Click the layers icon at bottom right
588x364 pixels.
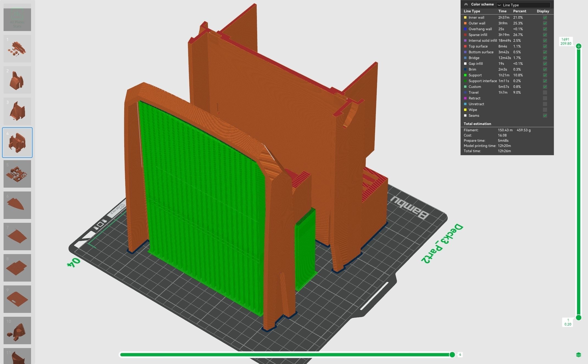coord(578,355)
